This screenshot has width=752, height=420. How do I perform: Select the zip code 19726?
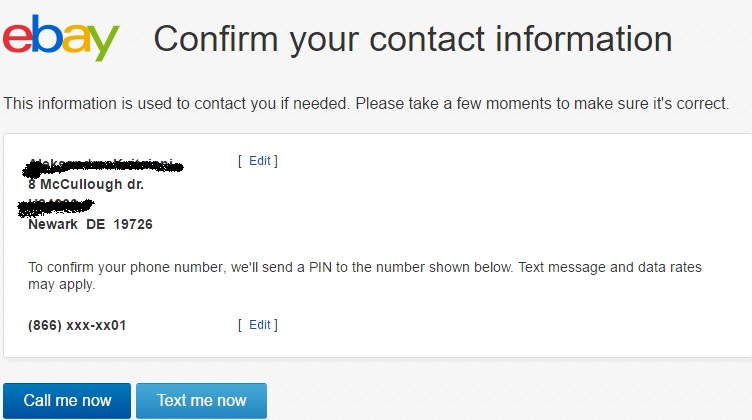click(x=133, y=224)
